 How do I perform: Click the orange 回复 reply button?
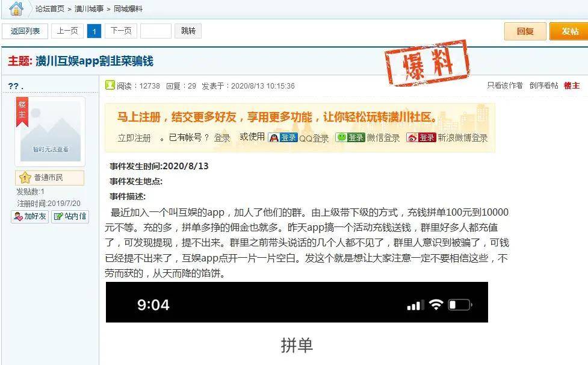click(x=524, y=31)
